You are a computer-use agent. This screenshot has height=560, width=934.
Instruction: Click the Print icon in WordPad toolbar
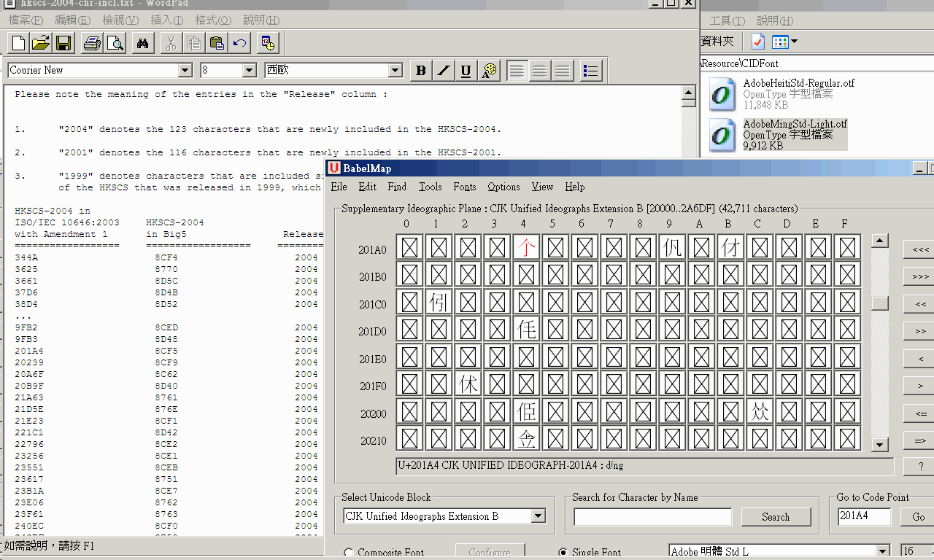point(92,43)
